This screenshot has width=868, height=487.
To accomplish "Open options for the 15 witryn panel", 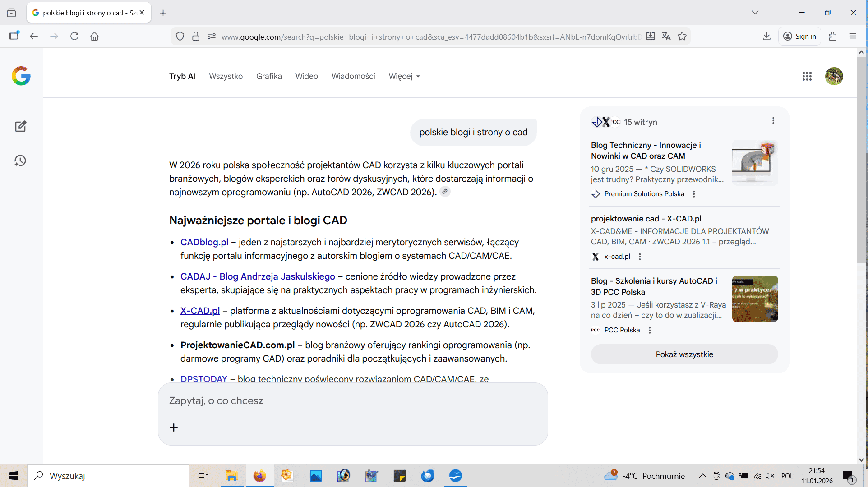I will point(773,121).
